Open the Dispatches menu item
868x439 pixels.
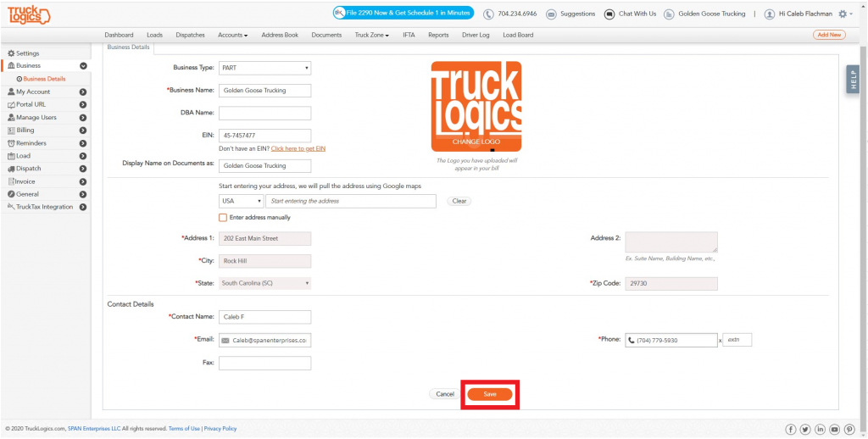190,35
